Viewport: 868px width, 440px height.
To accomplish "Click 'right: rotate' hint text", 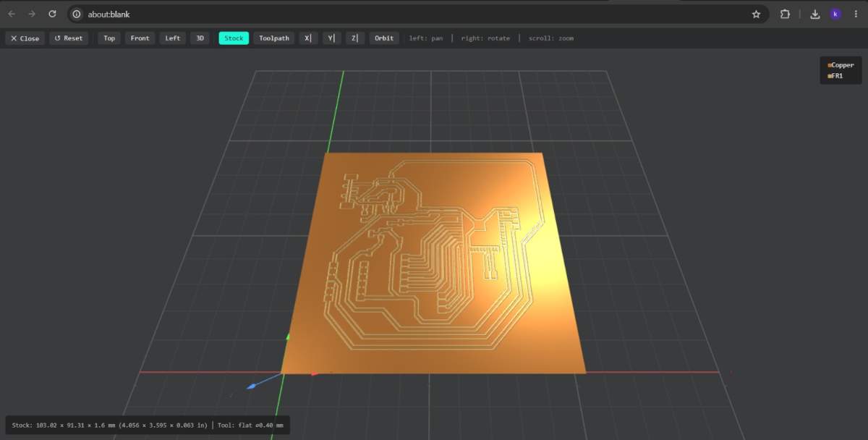I will 485,38.
